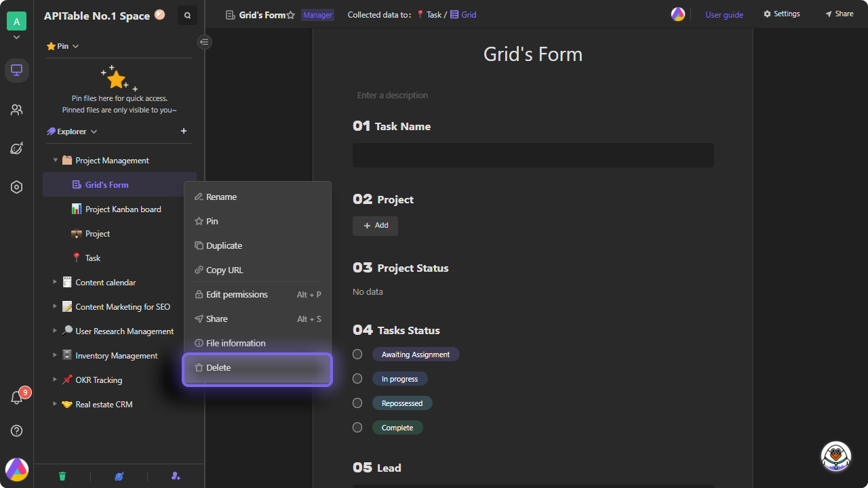Click the APITable No.1 Space name

click(x=97, y=16)
